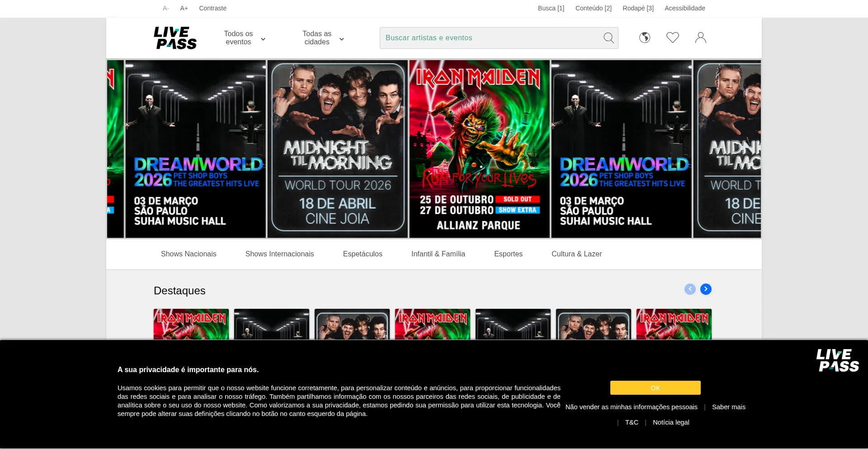868x449 pixels.
Task: Toggle Contraste mode
Action: pos(212,8)
